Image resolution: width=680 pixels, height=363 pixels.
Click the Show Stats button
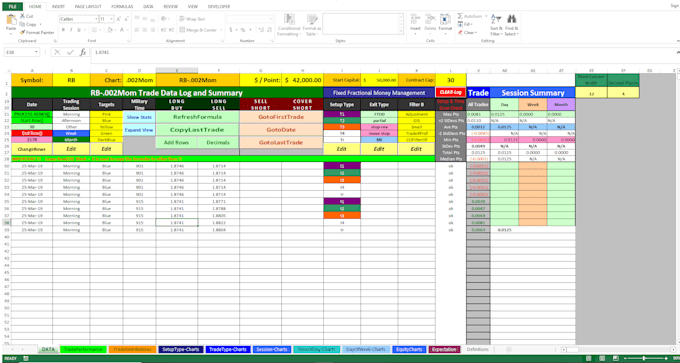pyautogui.click(x=139, y=117)
